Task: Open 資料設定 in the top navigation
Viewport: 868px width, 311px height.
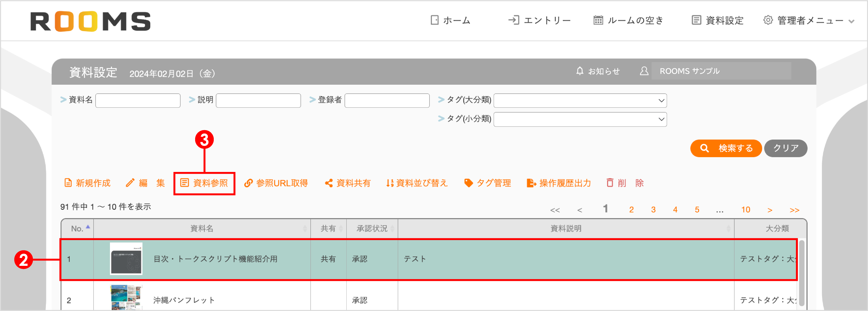Action: tap(717, 20)
